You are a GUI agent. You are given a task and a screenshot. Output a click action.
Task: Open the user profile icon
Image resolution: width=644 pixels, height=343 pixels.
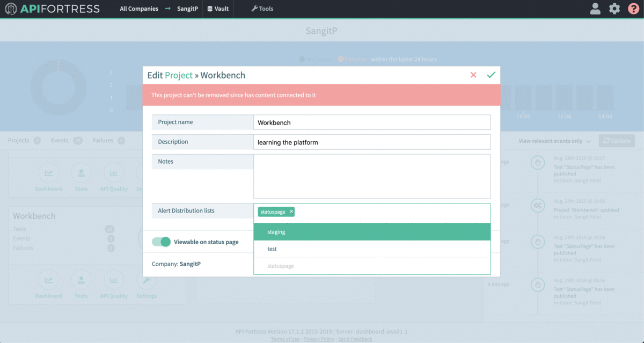[595, 9]
